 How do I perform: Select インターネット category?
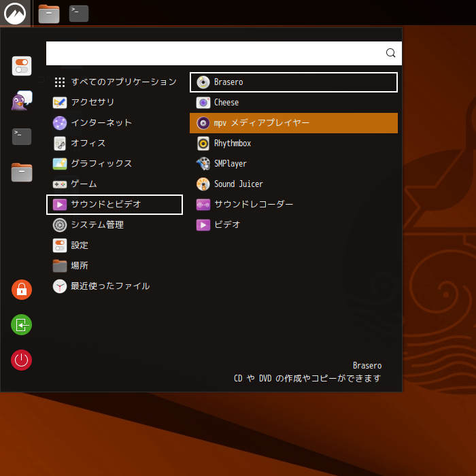(114, 123)
